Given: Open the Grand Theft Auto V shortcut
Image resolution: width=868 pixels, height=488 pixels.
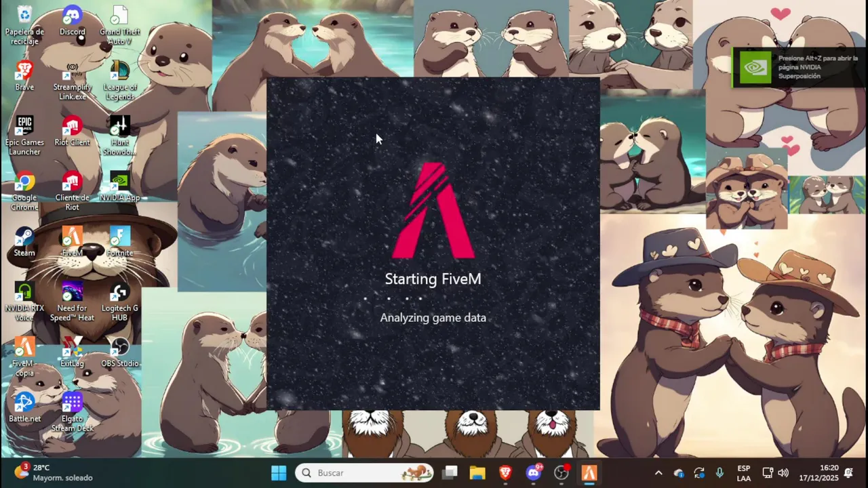Looking at the screenshot, I should click(x=120, y=25).
